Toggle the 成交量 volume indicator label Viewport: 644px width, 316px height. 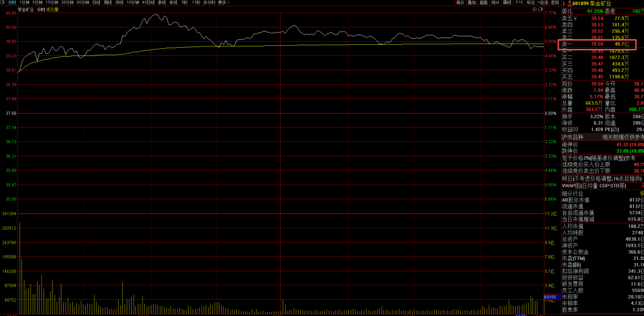coord(52,10)
